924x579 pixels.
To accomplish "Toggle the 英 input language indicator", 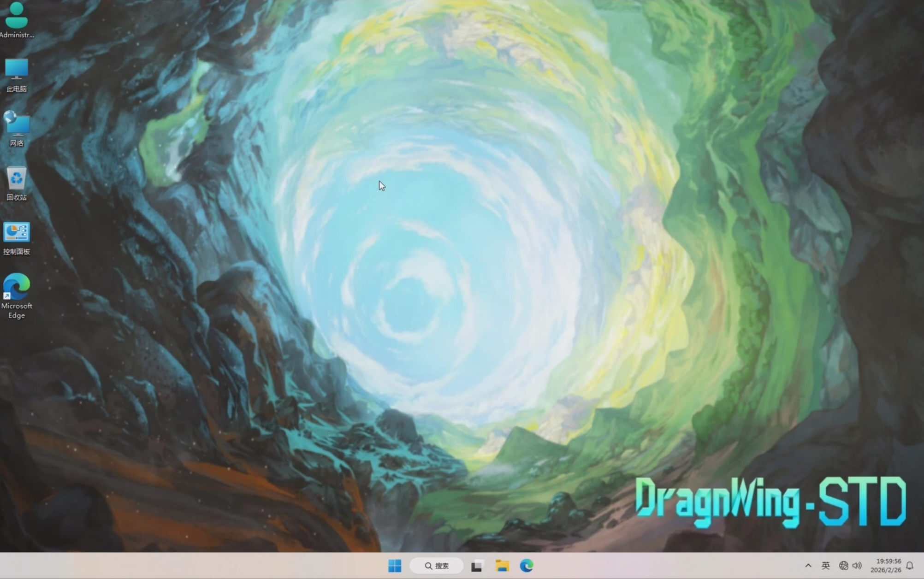I will [826, 566].
